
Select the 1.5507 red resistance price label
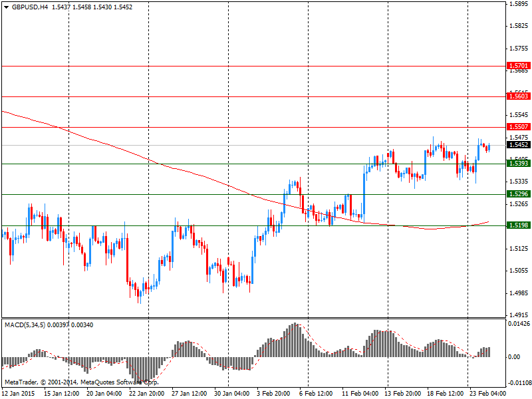pyautogui.click(x=519, y=127)
